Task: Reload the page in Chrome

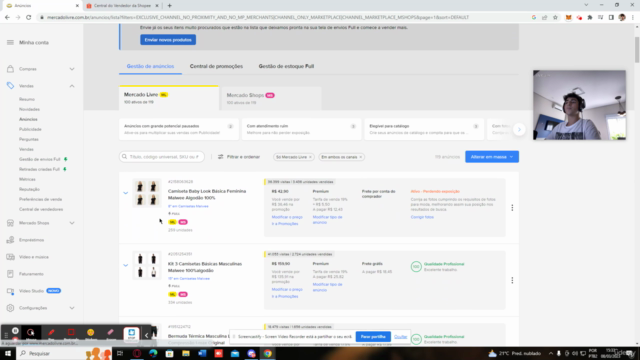Action: [x=29, y=18]
